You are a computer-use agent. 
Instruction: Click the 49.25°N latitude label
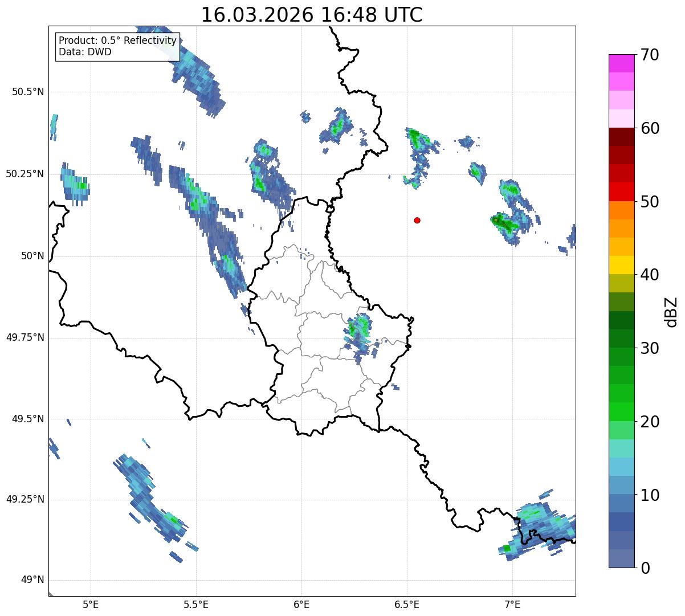click(x=25, y=499)
